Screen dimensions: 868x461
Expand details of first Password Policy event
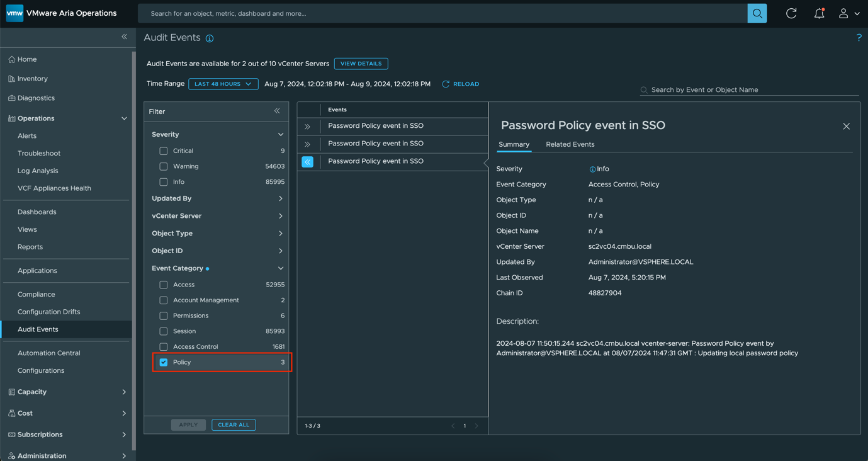pyautogui.click(x=308, y=127)
